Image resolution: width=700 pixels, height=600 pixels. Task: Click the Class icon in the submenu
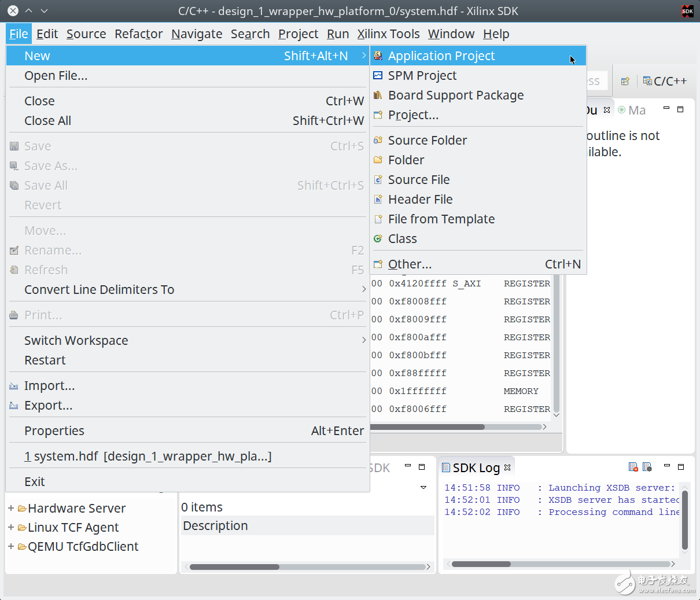point(378,239)
